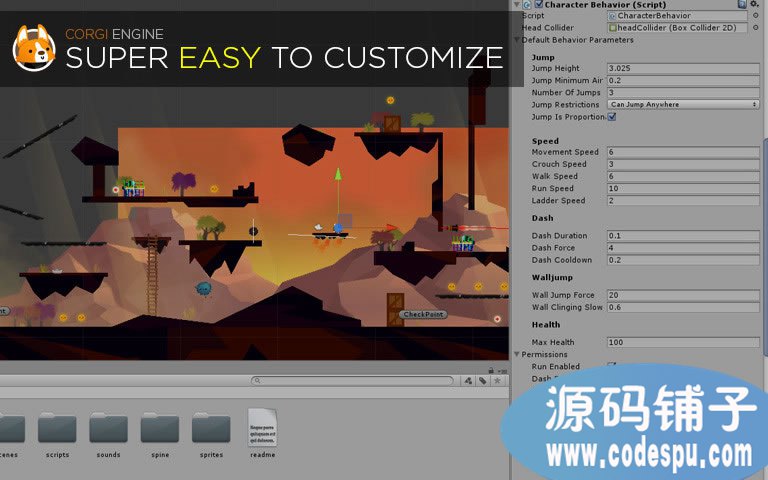Screen dimensions: 768x480
Task: Click the Project panel search field
Action: point(352,381)
